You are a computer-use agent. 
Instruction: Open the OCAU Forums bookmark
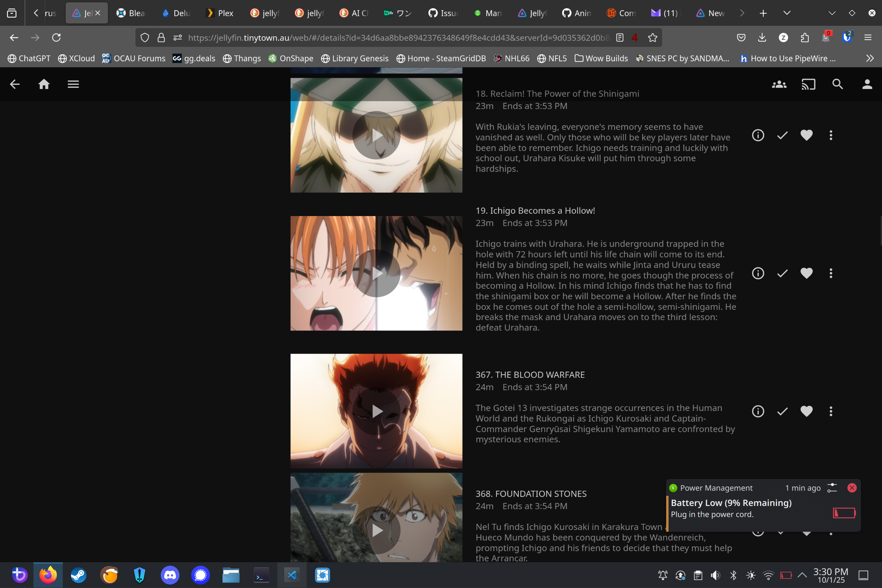point(133,58)
